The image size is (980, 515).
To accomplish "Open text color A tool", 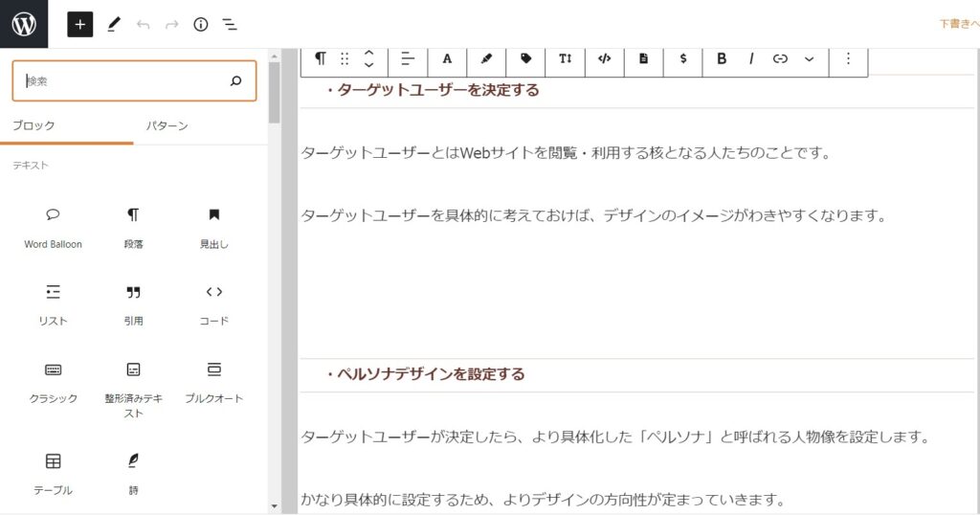I will click(x=447, y=58).
